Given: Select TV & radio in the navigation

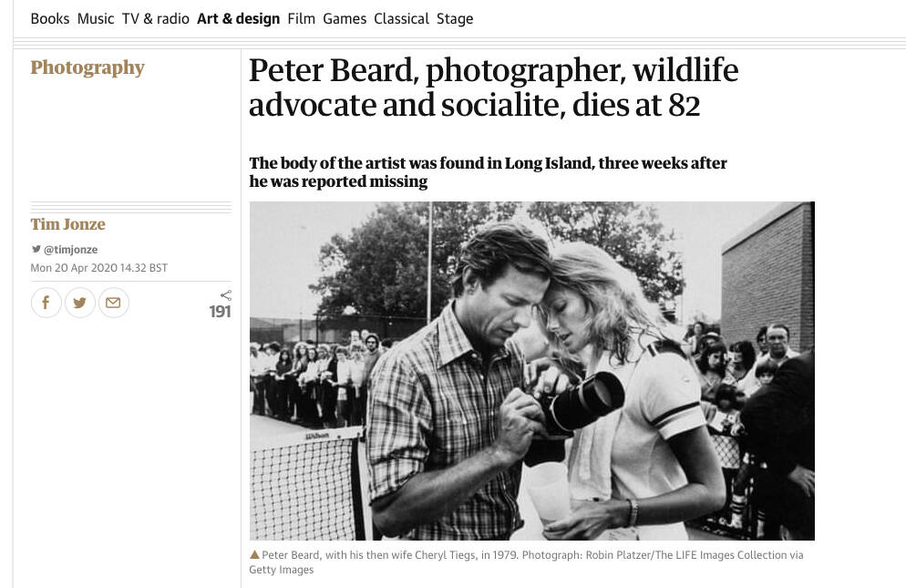Looking at the screenshot, I should click(x=156, y=18).
